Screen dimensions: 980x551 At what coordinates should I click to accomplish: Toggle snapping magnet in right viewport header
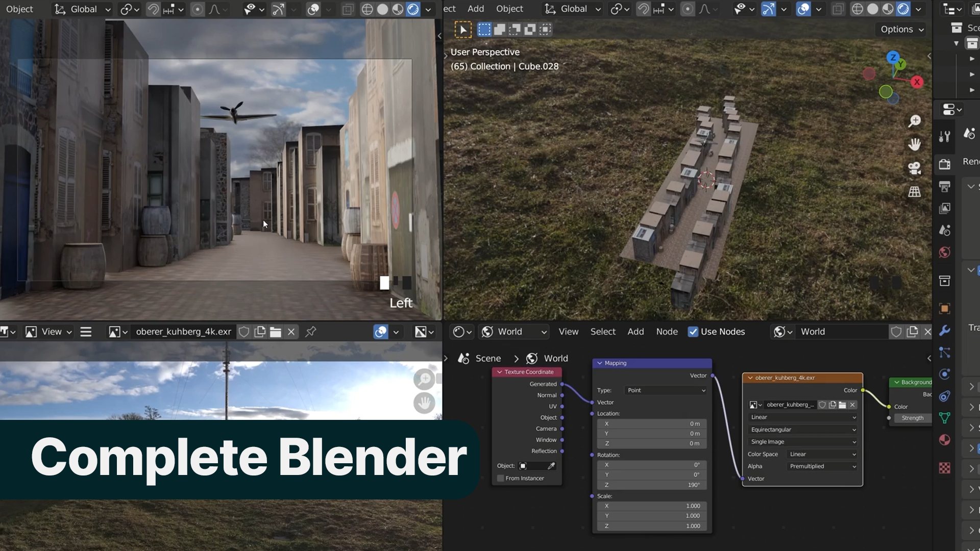[x=643, y=9]
